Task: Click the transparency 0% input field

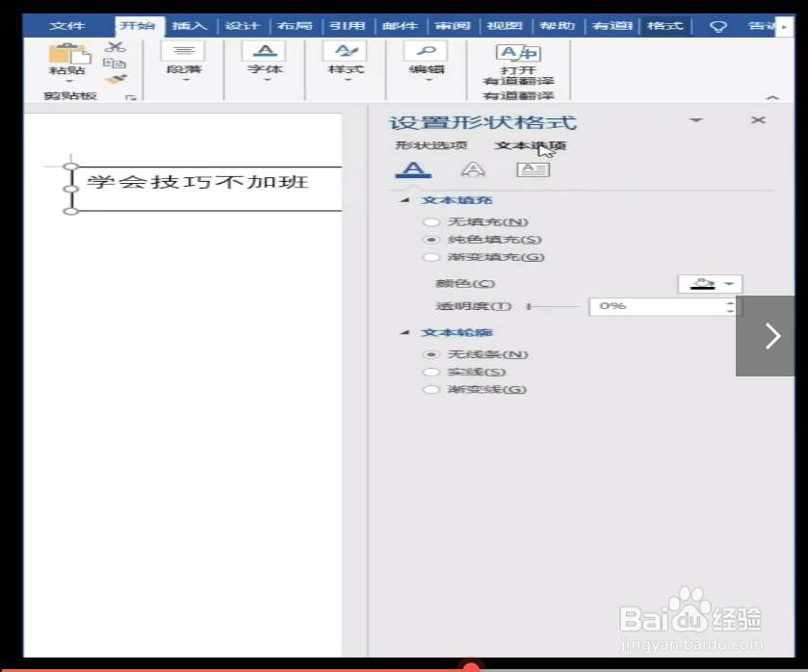Action: coord(657,306)
